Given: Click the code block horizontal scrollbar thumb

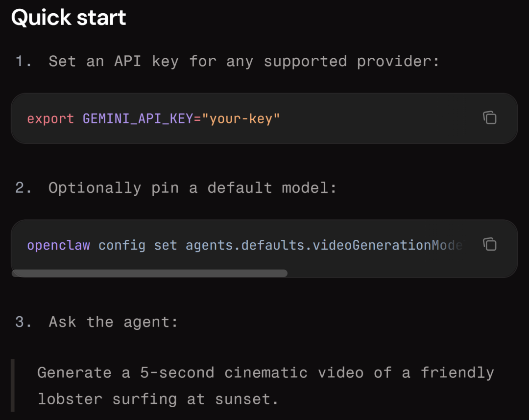Looking at the screenshot, I should pyautogui.click(x=149, y=273).
